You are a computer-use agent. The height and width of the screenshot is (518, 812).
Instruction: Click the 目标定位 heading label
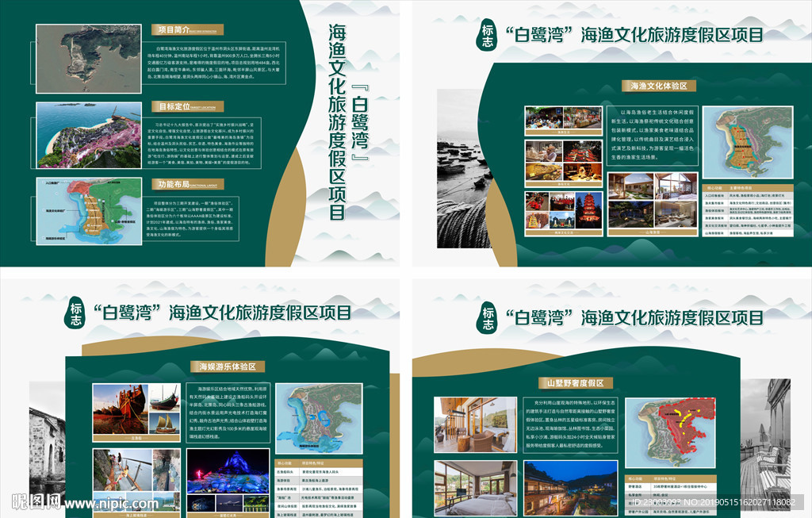pos(187,107)
